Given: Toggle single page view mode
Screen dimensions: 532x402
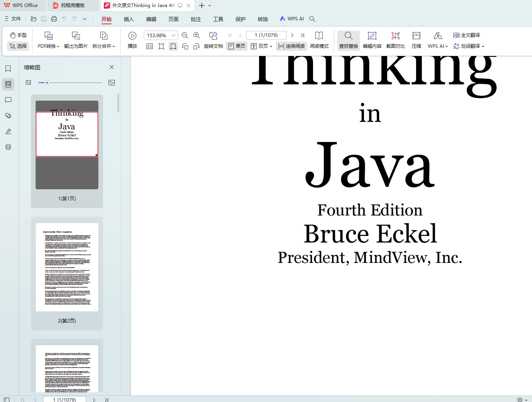Looking at the screenshot, I should click(x=237, y=46).
